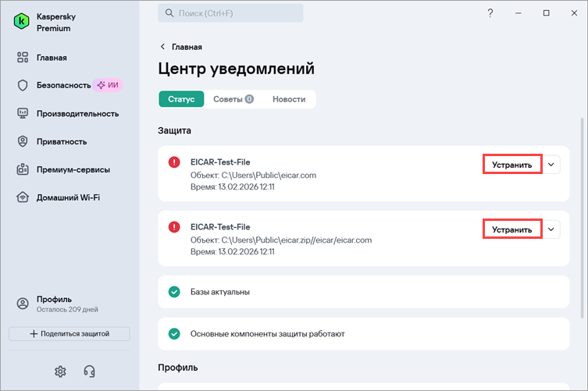
Task: Click the Профиль section heading in content
Action: click(178, 368)
